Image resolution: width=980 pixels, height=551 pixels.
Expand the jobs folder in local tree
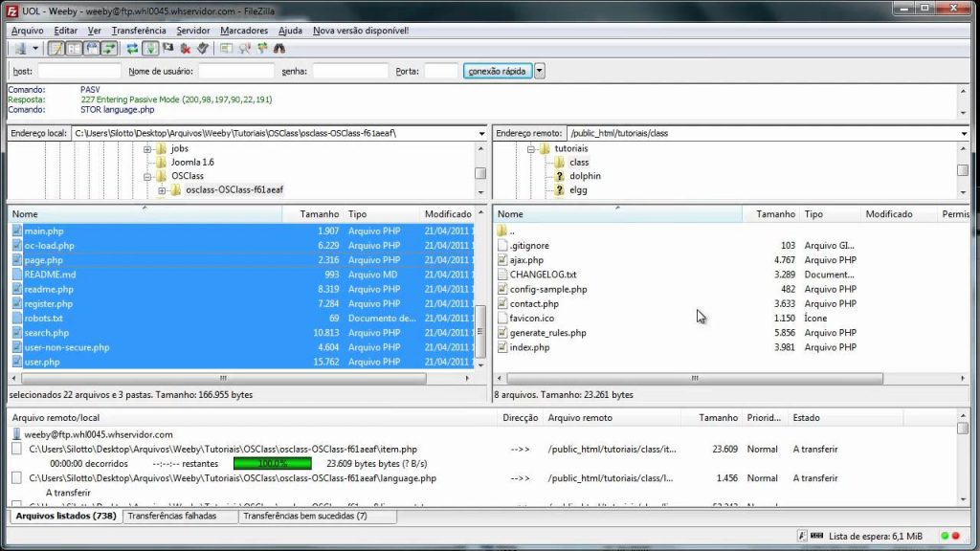(147, 148)
